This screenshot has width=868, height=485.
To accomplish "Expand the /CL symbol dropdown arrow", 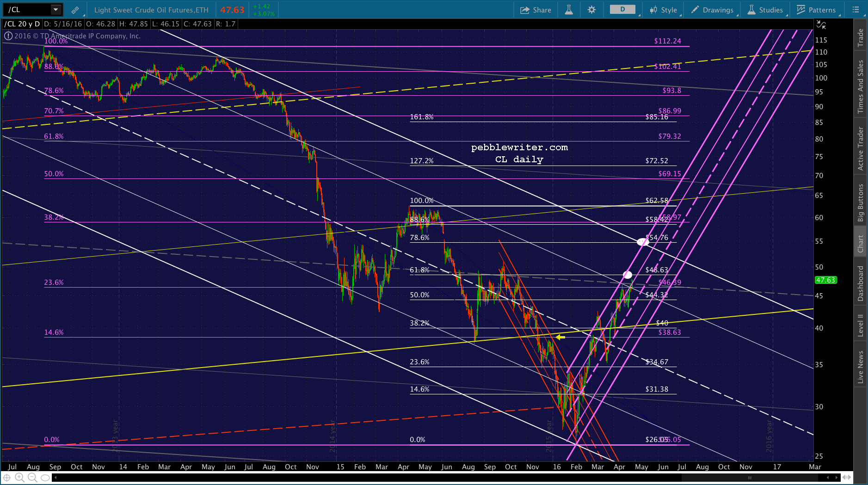I will [x=55, y=9].
